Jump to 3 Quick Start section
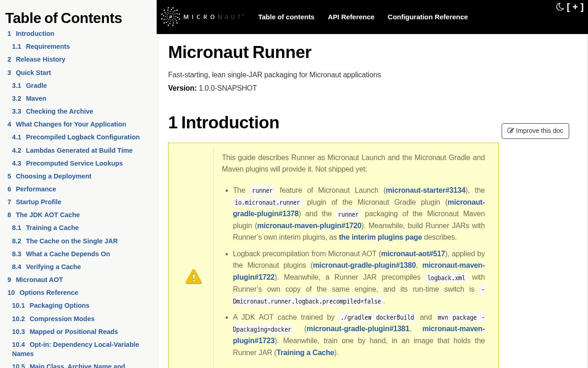The height and width of the screenshot is (368, 588). click(x=29, y=73)
